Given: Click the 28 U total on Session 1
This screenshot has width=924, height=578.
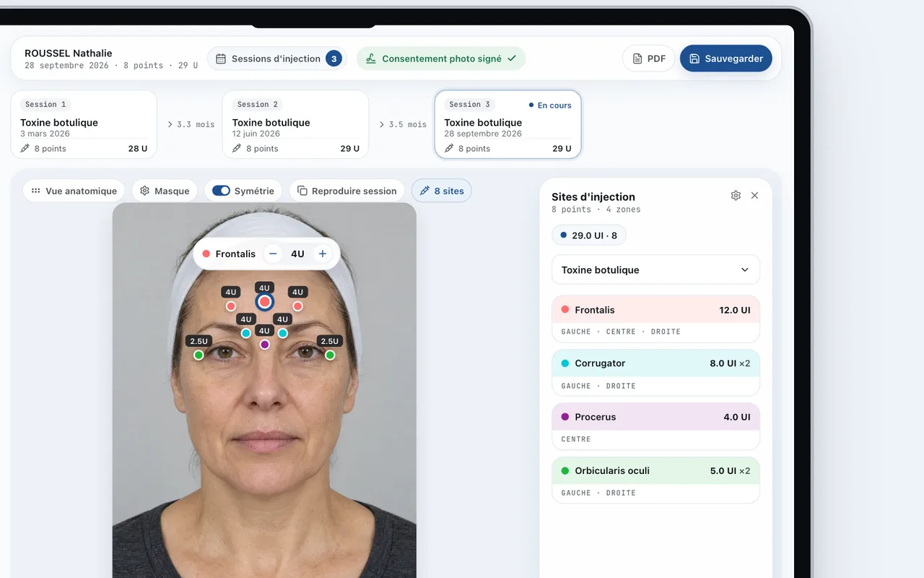Looking at the screenshot, I should click(138, 149).
